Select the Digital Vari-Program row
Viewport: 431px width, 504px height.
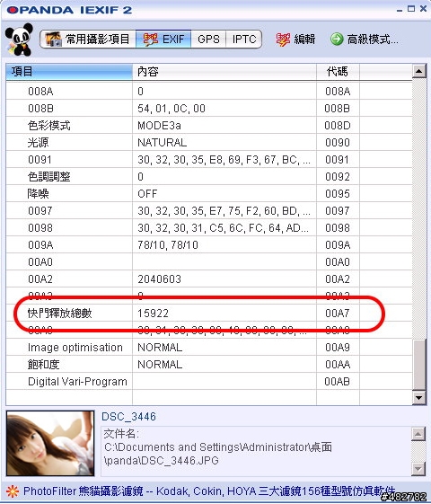point(208,381)
